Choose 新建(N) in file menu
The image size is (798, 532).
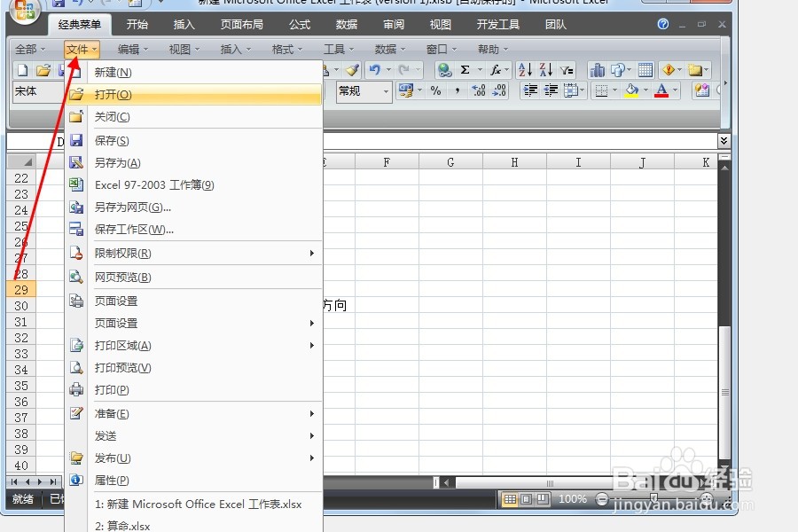(x=194, y=73)
